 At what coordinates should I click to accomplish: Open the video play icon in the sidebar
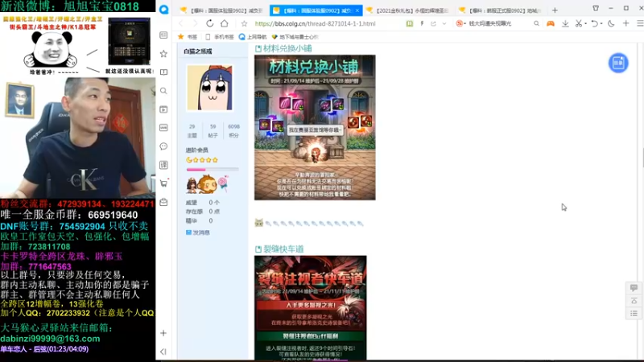[x=163, y=109]
